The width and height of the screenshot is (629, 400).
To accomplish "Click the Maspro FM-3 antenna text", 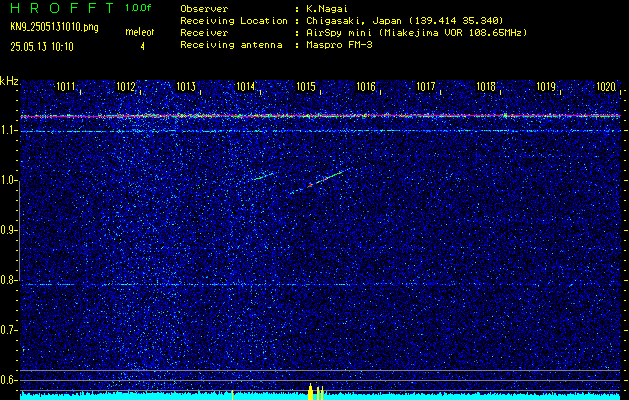I will point(339,45).
